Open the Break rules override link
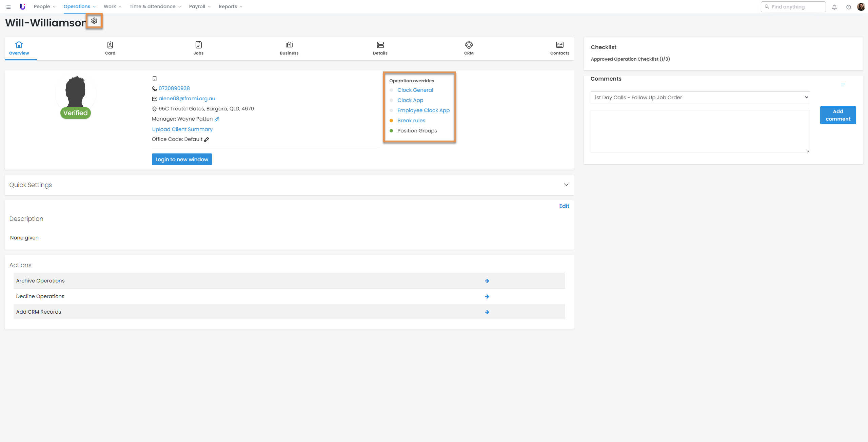The width and height of the screenshot is (868, 442). click(x=411, y=121)
